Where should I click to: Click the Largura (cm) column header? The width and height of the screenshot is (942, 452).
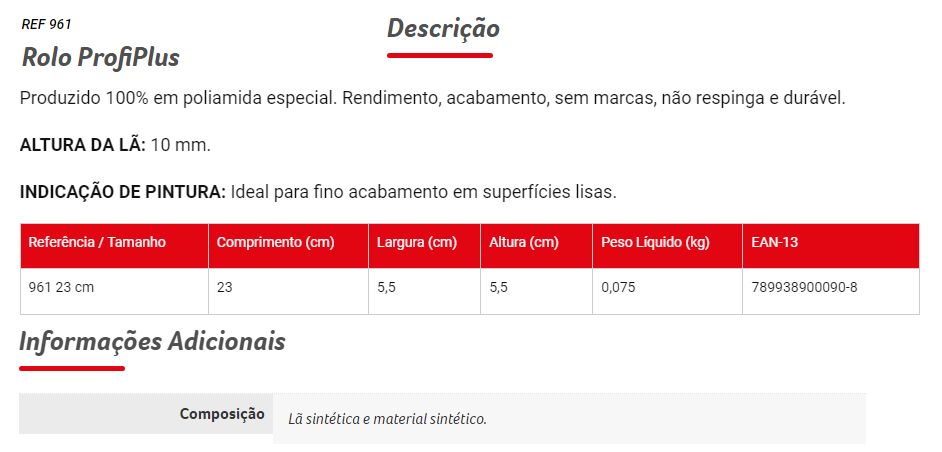point(417,243)
